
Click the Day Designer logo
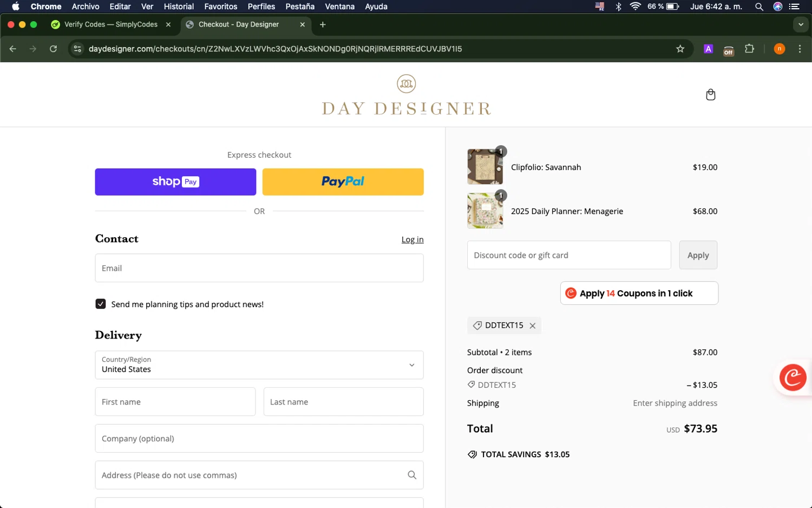click(406, 95)
